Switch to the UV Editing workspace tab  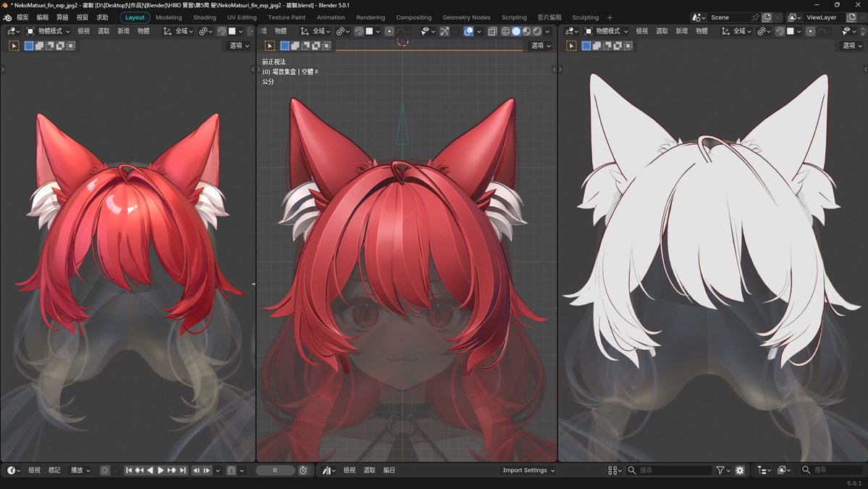pos(242,17)
